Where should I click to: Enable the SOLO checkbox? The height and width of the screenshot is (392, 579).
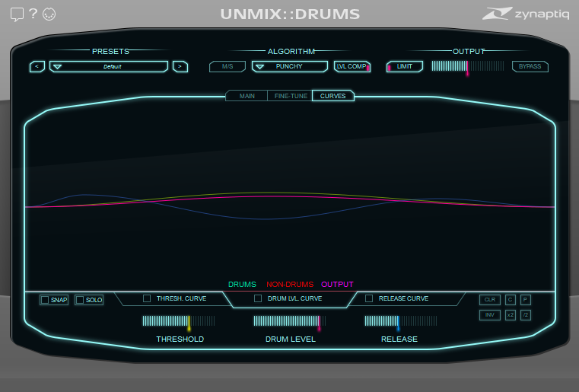click(x=80, y=300)
